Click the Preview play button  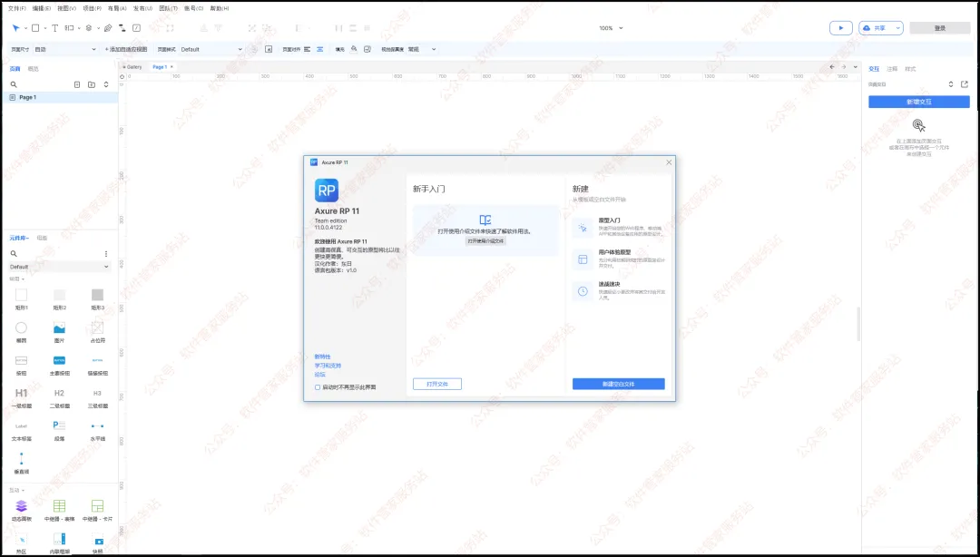[840, 28]
